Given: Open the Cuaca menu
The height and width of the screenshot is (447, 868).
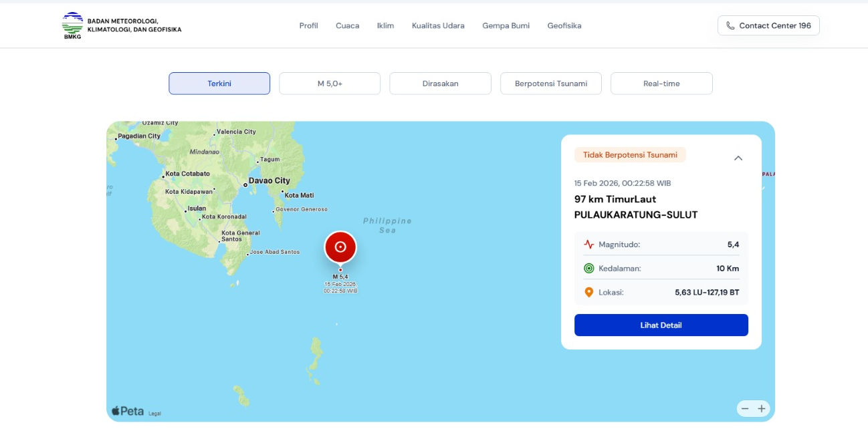Looking at the screenshot, I should click(x=347, y=25).
